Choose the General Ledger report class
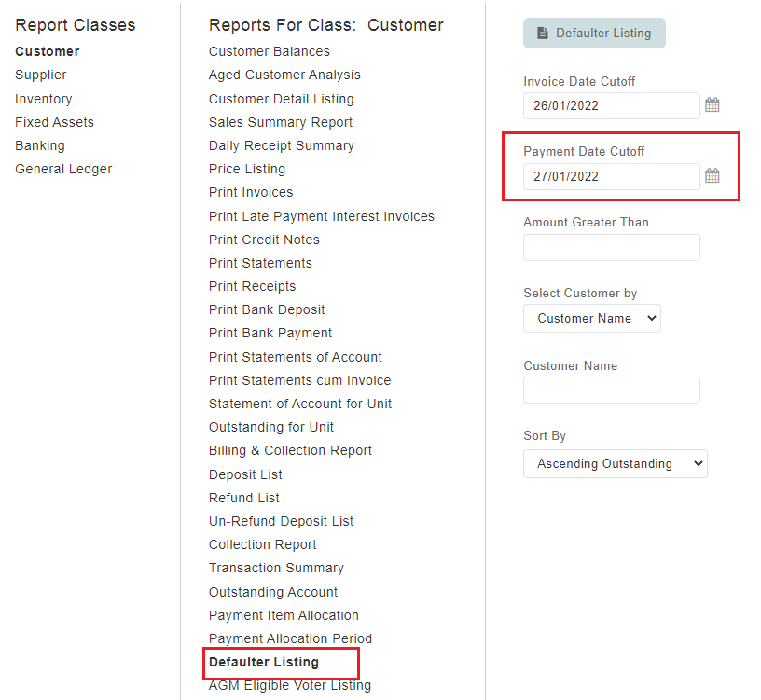Screen dimensions: 761x700 coord(63,169)
